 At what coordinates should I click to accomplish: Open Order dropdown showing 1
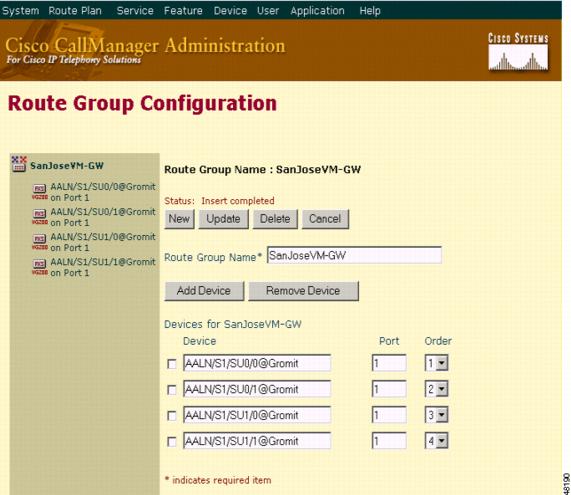pos(436,363)
